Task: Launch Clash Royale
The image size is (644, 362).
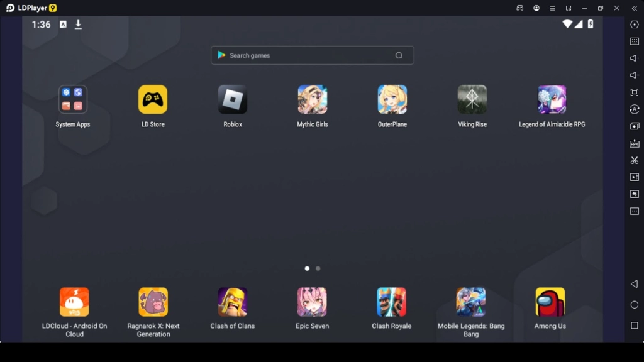Action: (391, 302)
